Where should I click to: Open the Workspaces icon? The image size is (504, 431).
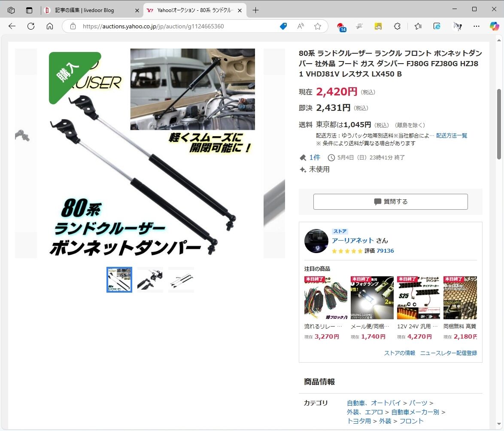pos(11,10)
